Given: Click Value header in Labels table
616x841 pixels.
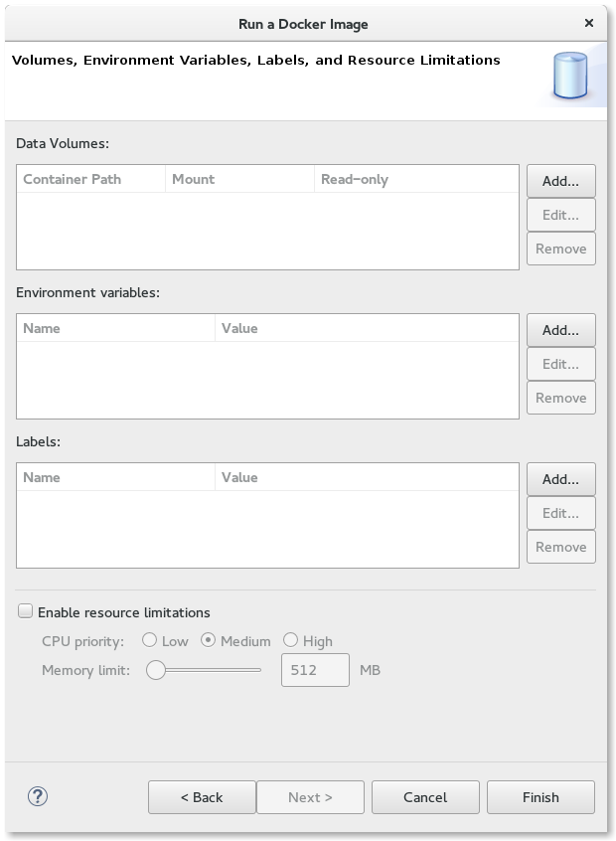Looking at the screenshot, I should 367,477.
